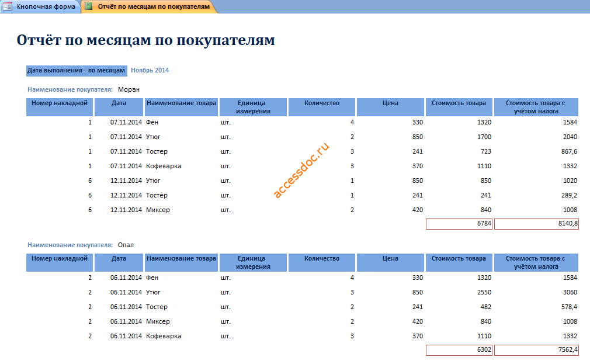590x364 pixels.
Task: Click Фен in the 06.11.2014 row
Action: (152, 278)
